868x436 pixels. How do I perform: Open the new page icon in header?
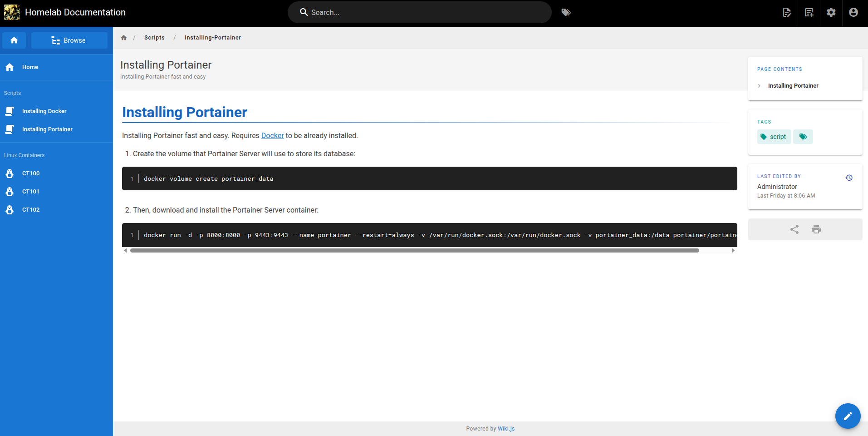pyautogui.click(x=809, y=12)
